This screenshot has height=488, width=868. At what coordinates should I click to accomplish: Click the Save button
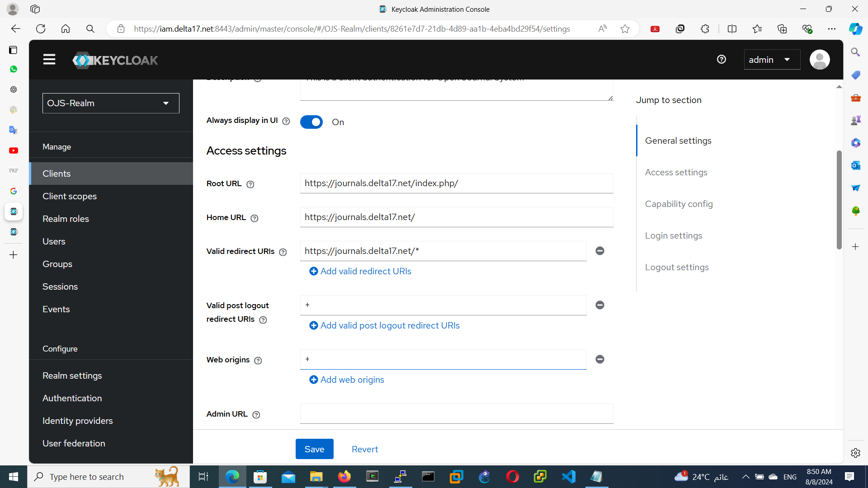(x=314, y=449)
